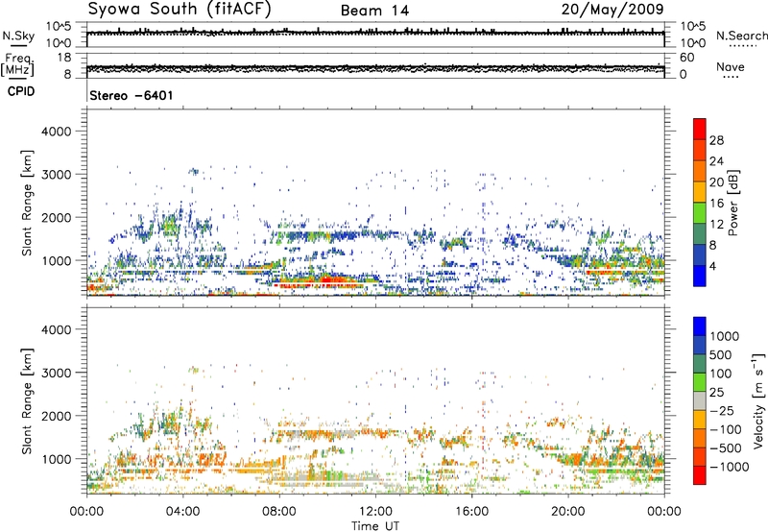Click the frequency trace in the Freq panel

375,67
